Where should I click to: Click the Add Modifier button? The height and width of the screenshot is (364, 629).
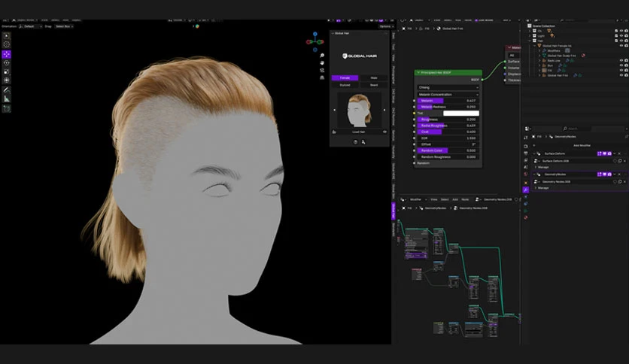coord(582,145)
